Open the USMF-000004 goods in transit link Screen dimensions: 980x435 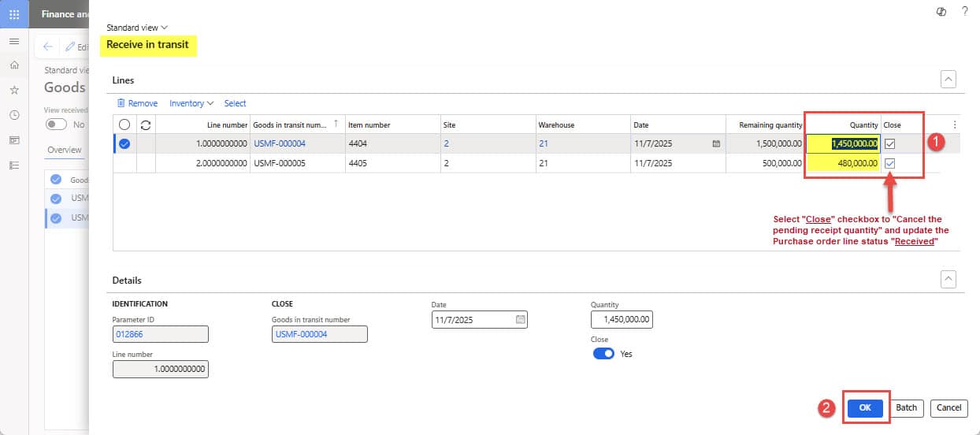[279, 143]
